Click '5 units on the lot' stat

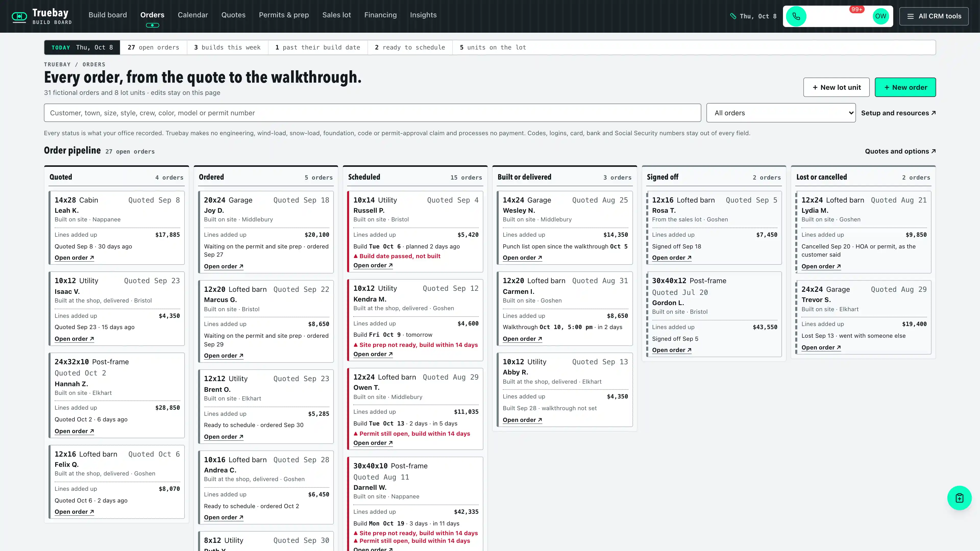pos(493,47)
